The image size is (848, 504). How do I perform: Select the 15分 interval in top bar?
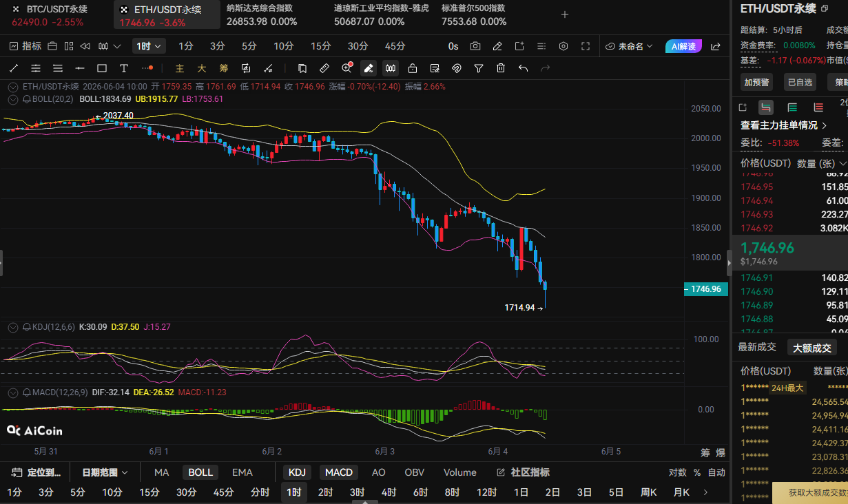click(320, 46)
